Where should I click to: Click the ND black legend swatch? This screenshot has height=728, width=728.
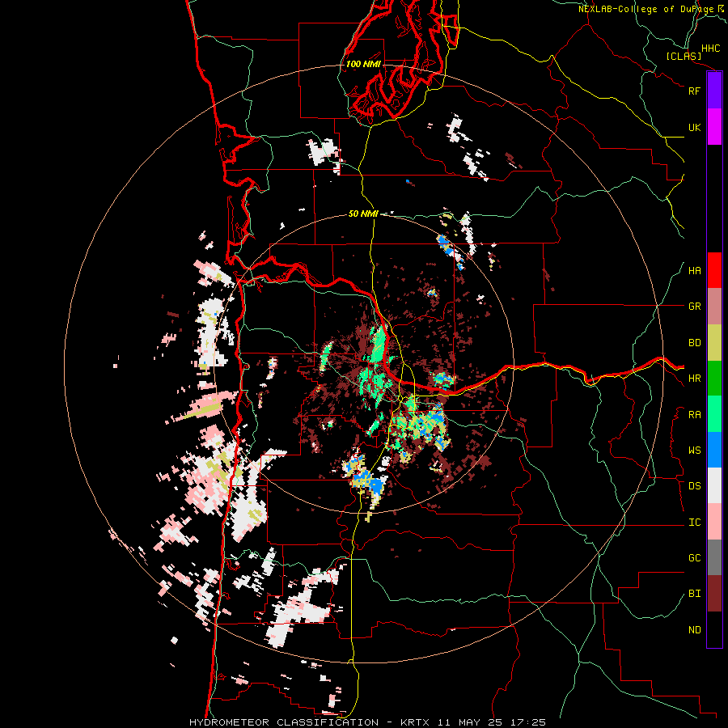(714, 629)
